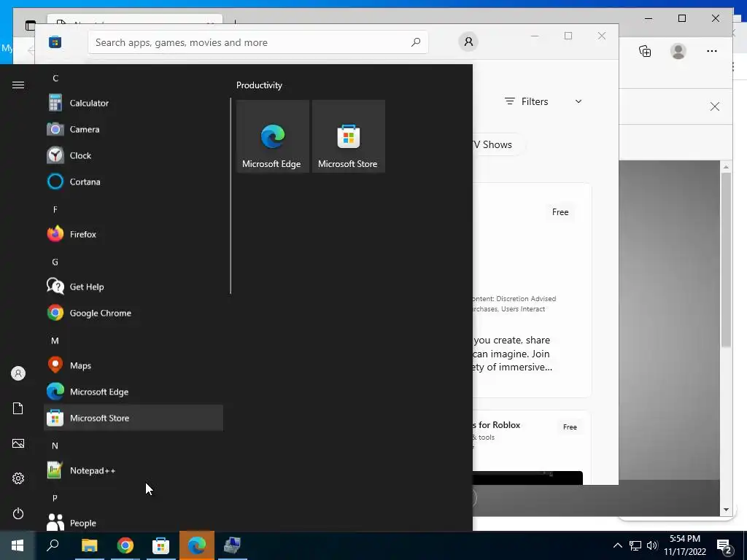747x560 pixels.
Task: Show hidden system tray icons
Action: (617, 545)
